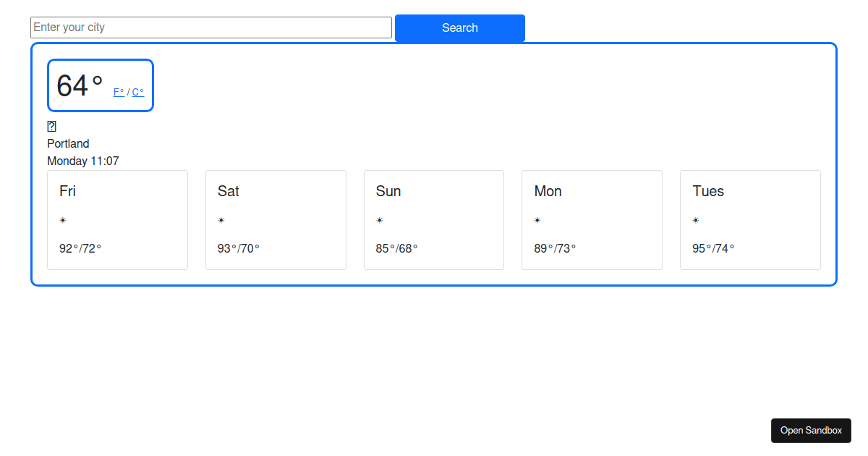The image size is (868, 456).
Task: Click inside the Enter your city field
Action: (x=211, y=28)
